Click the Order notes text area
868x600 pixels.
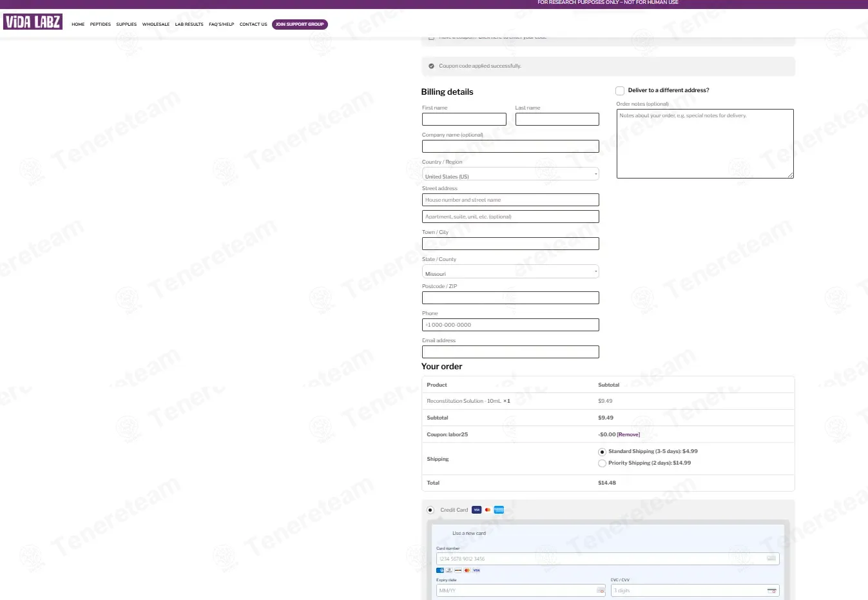click(x=705, y=144)
